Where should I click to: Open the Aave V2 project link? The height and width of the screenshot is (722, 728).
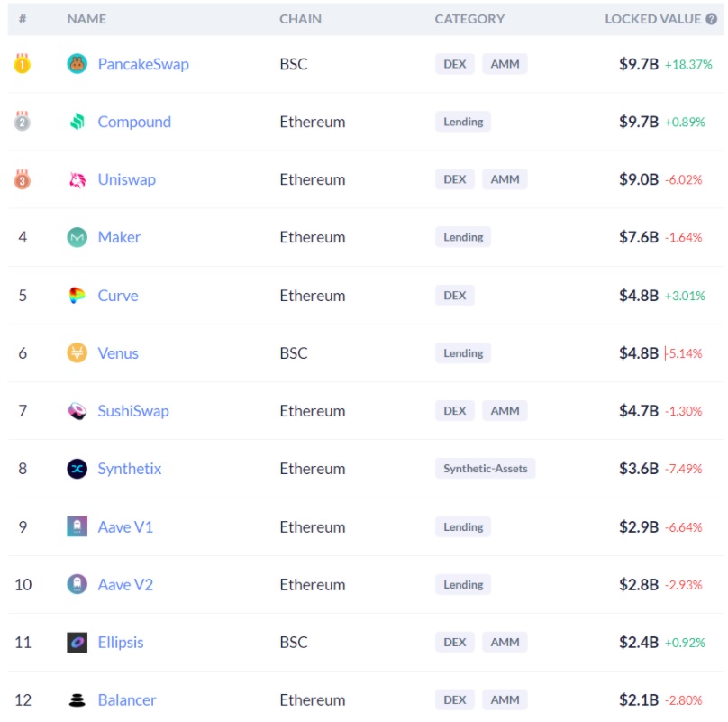[125, 584]
